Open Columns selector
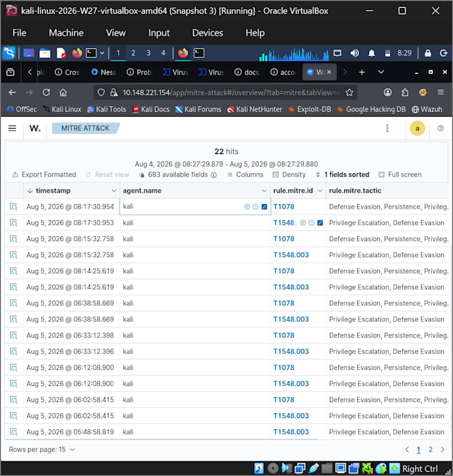The height and width of the screenshot is (476, 453). (245, 175)
